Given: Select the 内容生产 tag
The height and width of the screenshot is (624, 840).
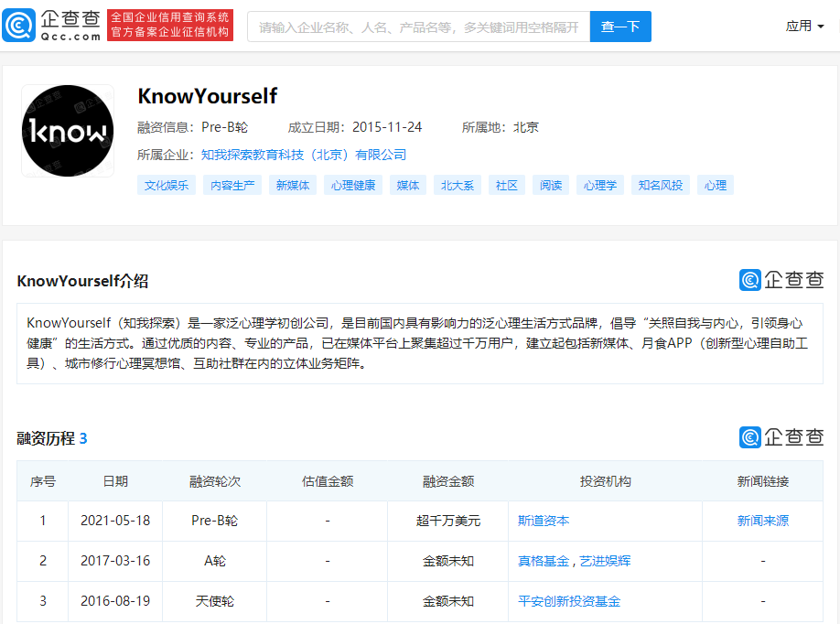Looking at the screenshot, I should pyautogui.click(x=232, y=186).
